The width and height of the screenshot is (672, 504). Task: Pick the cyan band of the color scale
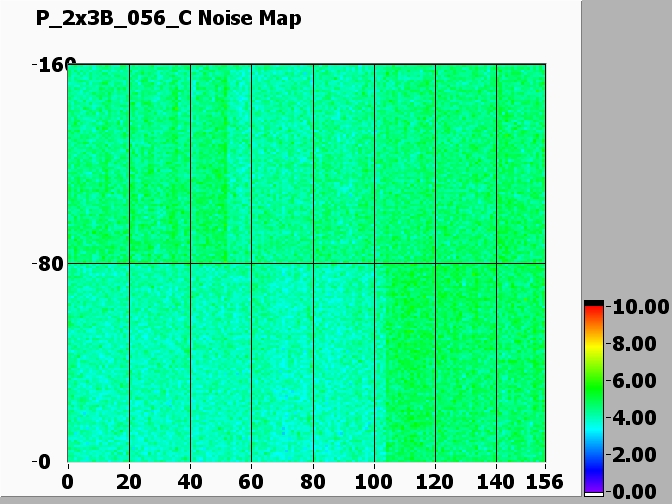pos(594,425)
